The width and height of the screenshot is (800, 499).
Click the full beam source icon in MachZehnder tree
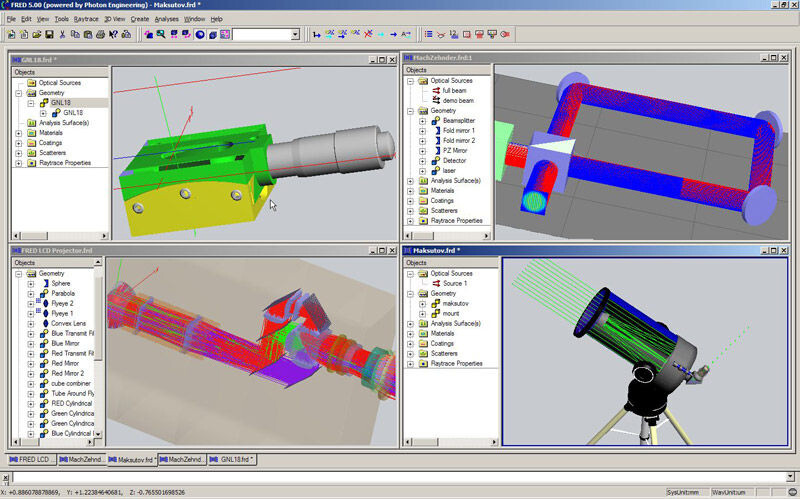click(436, 90)
